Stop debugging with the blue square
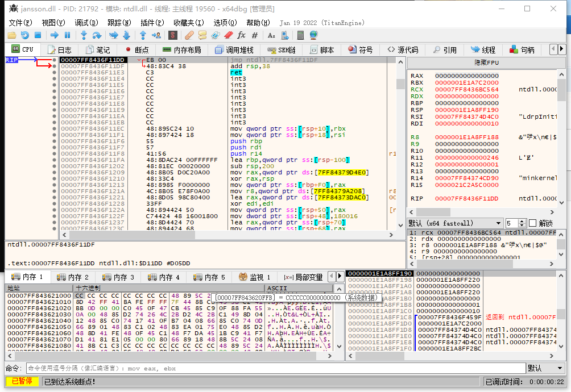This screenshot has height=392, width=571. click(38, 35)
